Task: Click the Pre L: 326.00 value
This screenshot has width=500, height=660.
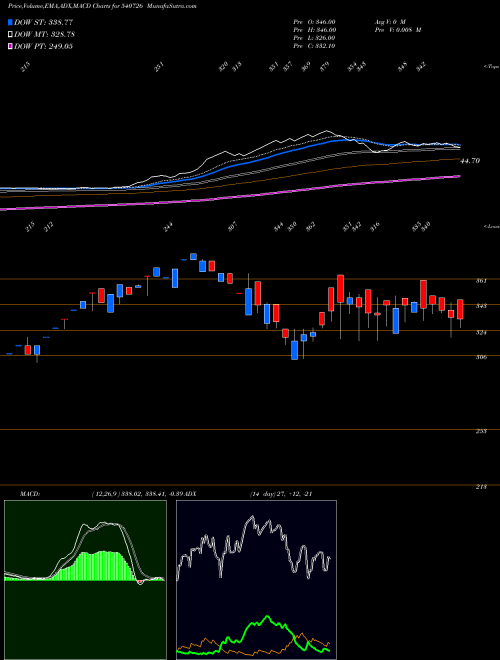Action: [x=315, y=38]
